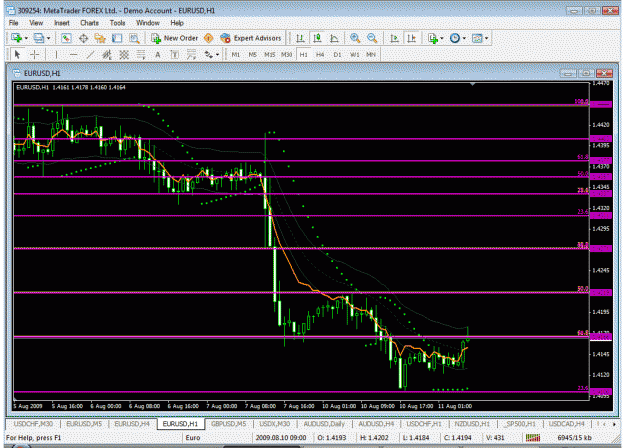Click the 'C: 1.4194' status bar value

pyautogui.click(x=458, y=438)
